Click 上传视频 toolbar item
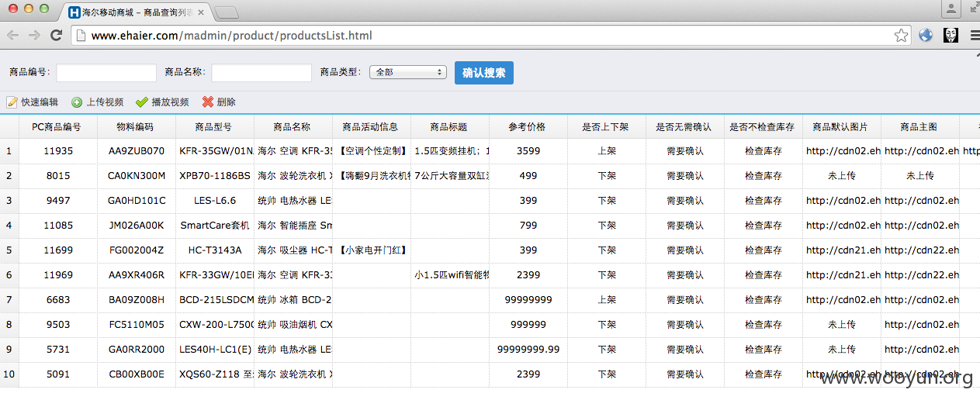 pyautogui.click(x=98, y=102)
